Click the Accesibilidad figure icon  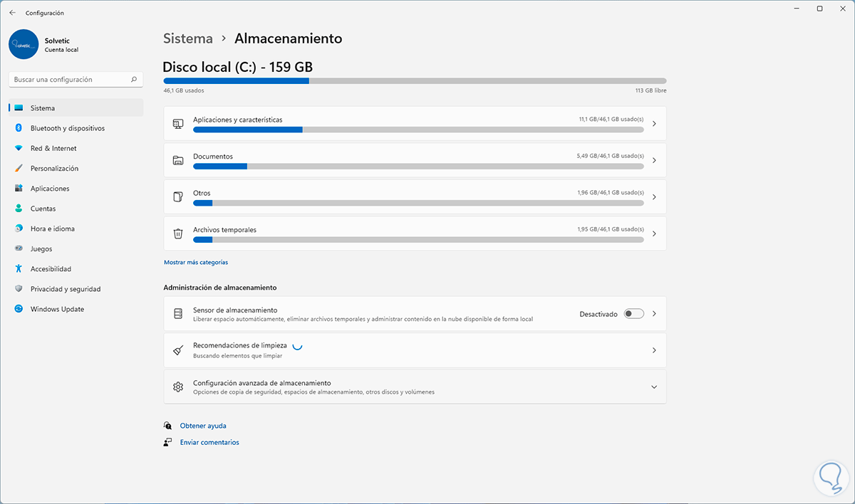tap(19, 269)
